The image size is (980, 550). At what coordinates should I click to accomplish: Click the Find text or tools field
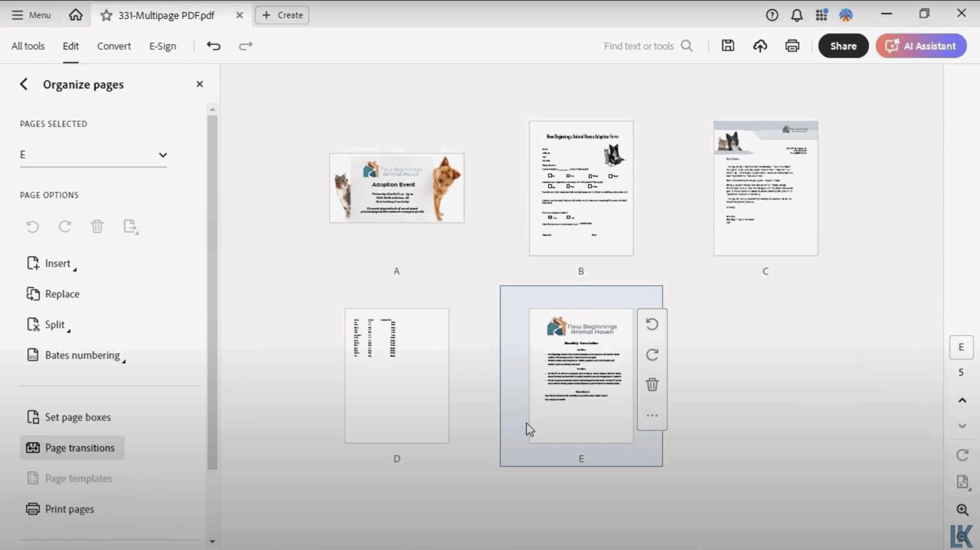(x=639, y=46)
